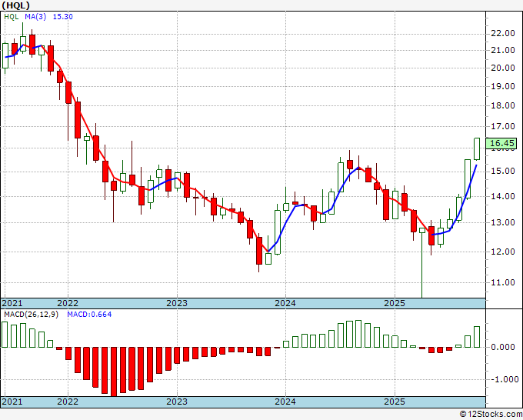This screenshot has width=523, height=420.
Task: Click 2021 on the price chart axis
Action: (12, 303)
